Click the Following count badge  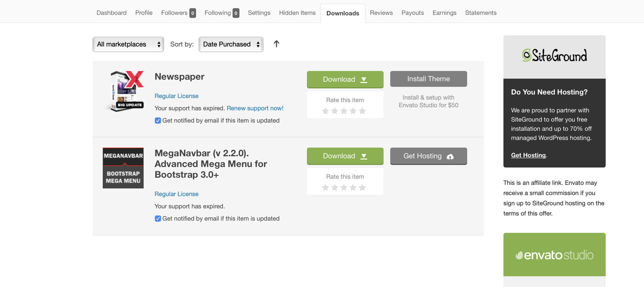236,13
